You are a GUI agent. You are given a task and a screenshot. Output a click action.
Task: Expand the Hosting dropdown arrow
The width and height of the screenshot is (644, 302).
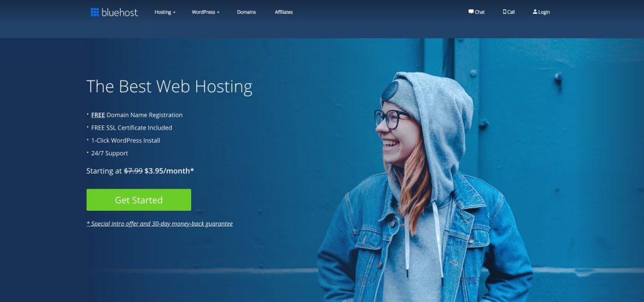click(174, 13)
